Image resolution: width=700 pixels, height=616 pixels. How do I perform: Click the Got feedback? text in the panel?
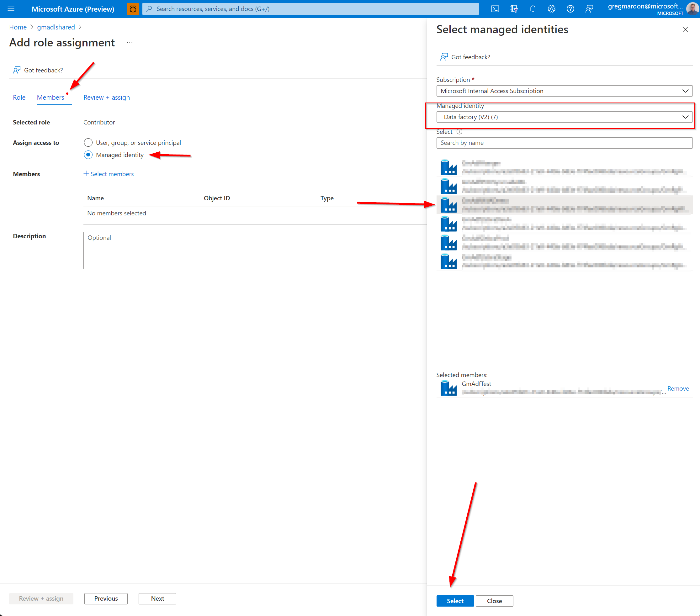point(470,57)
